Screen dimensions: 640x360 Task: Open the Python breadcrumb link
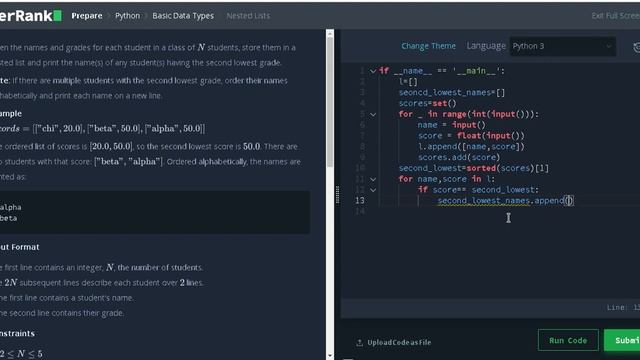[127, 16]
